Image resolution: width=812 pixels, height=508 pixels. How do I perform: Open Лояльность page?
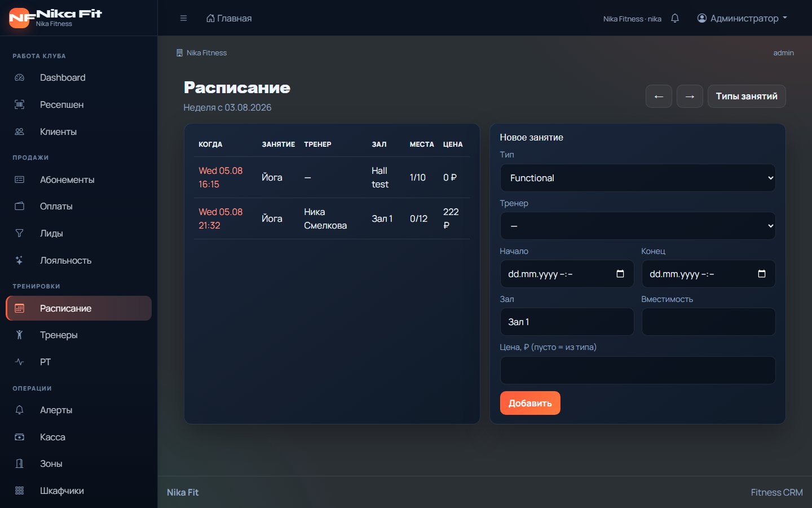(78, 260)
